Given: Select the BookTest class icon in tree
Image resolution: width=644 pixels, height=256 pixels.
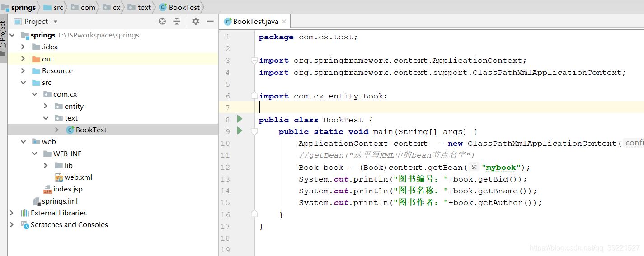Looking at the screenshot, I should [x=70, y=130].
